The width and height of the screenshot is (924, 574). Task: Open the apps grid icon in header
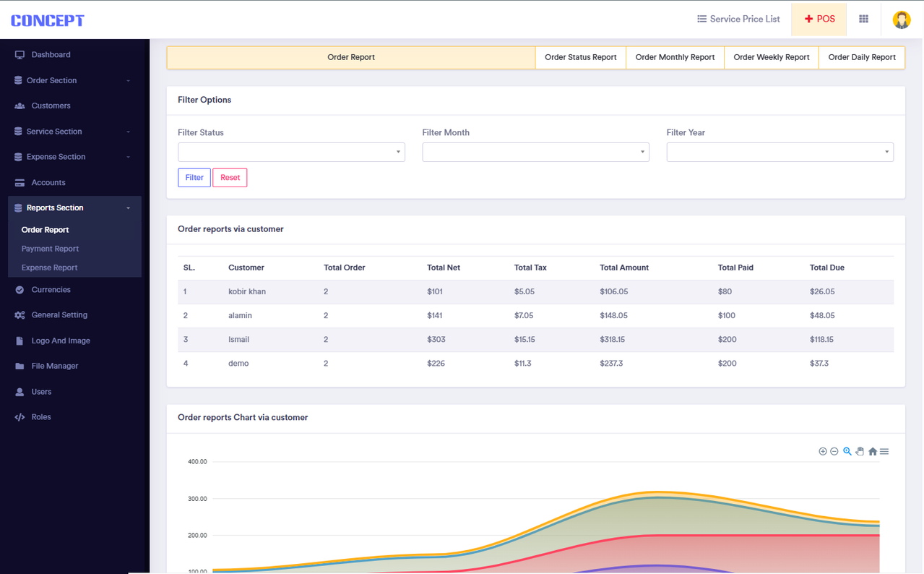[x=863, y=19]
